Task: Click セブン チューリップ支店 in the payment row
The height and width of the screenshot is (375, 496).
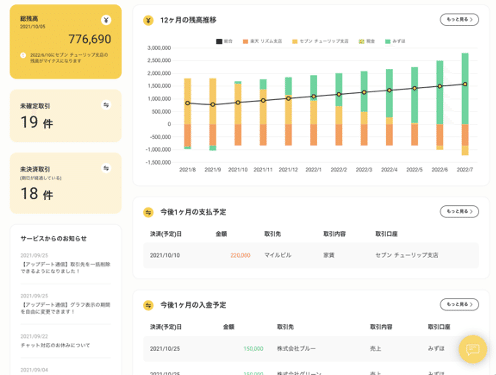Action: click(x=407, y=255)
